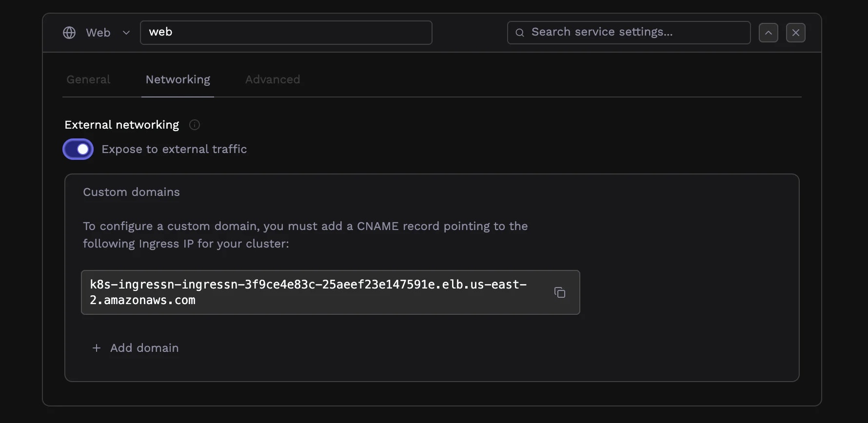Click the globe icon beside Web
The height and width of the screenshot is (423, 868).
pyautogui.click(x=69, y=33)
